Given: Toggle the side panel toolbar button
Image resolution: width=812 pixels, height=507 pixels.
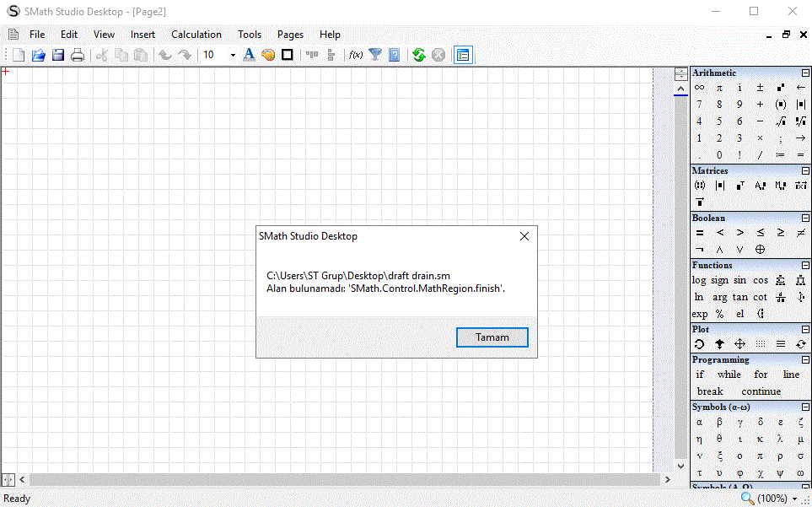Looking at the screenshot, I should (x=462, y=55).
